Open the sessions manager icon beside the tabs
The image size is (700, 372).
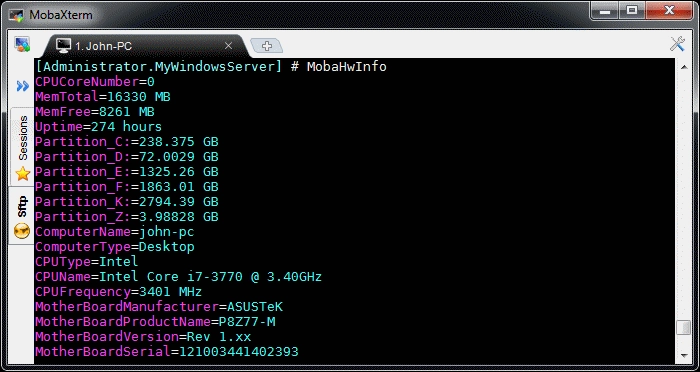22,44
